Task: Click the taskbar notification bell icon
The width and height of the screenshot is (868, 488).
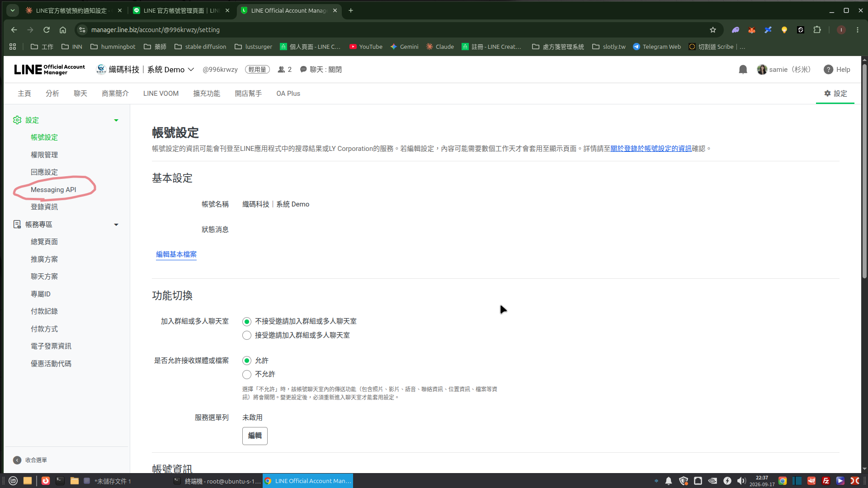Action: pos(669,481)
